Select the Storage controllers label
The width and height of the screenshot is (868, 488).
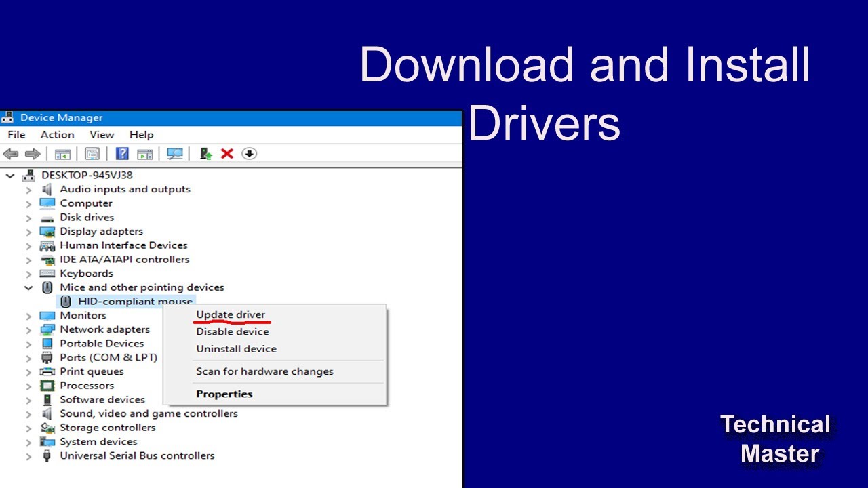coord(108,428)
